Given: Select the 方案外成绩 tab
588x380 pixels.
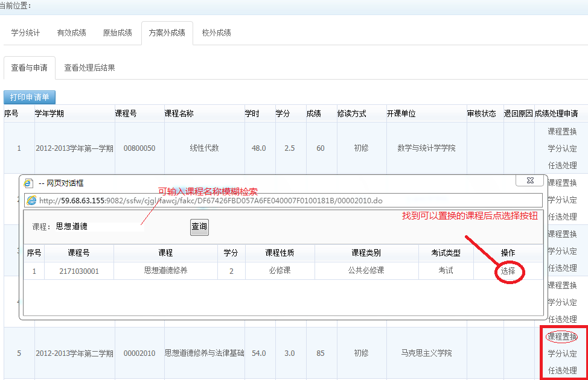Looking at the screenshot, I should click(x=167, y=33).
